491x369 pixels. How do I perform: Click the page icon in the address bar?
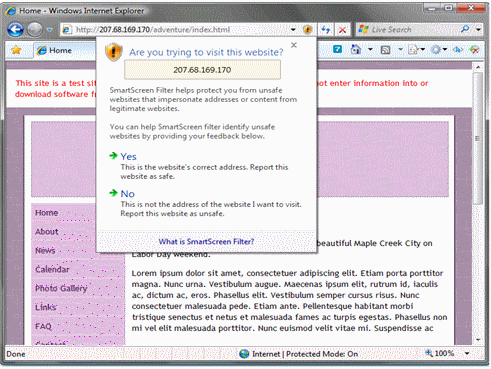pos(67,30)
